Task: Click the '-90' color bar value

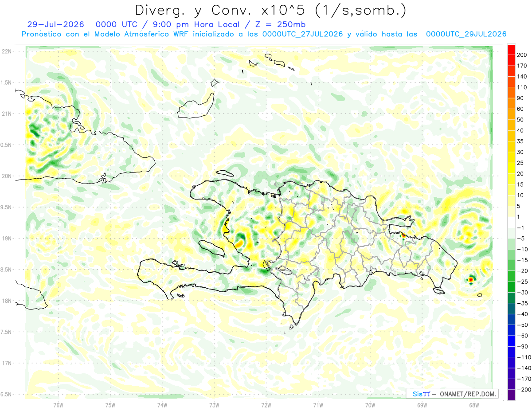Action: pyautogui.click(x=524, y=347)
